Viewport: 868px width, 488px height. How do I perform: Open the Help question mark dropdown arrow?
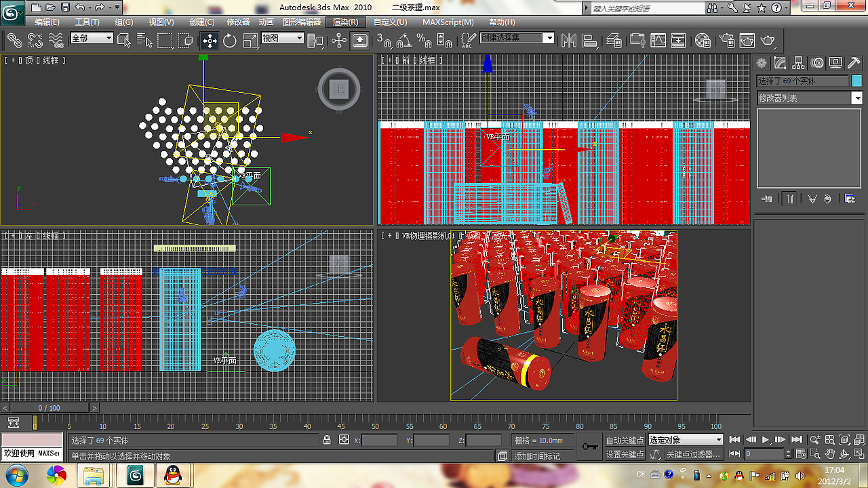[x=787, y=7]
